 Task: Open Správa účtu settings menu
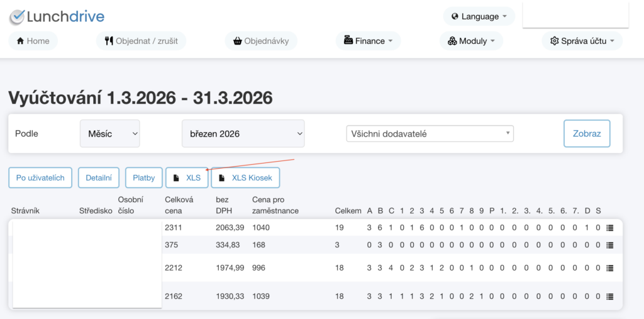(x=582, y=41)
